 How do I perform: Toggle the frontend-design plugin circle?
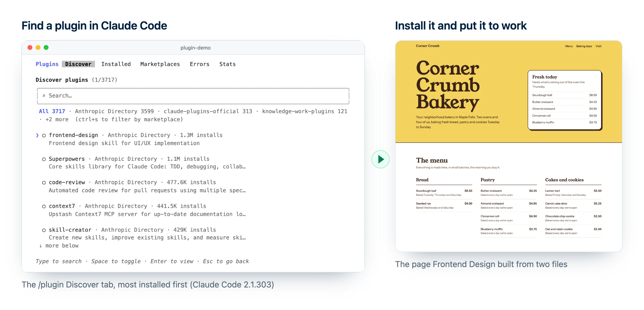coord(44,135)
